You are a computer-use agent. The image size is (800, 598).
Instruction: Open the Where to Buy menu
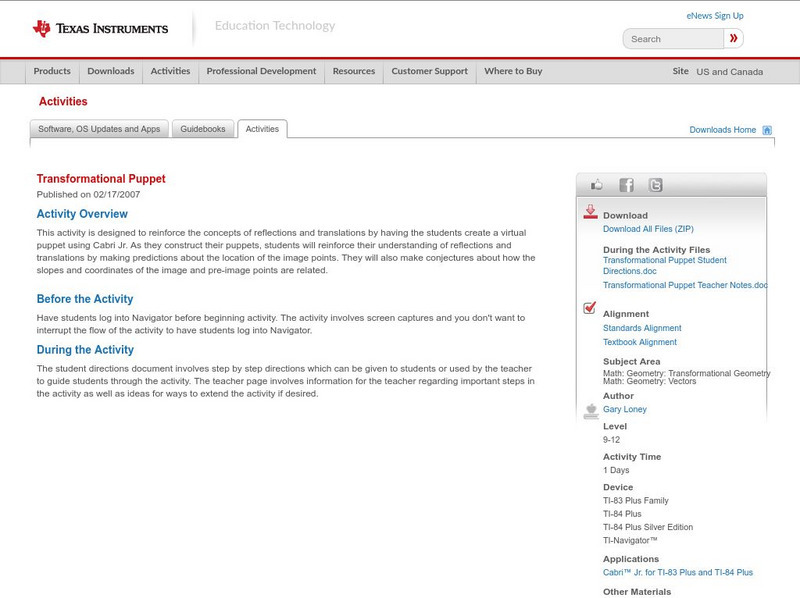coord(513,71)
